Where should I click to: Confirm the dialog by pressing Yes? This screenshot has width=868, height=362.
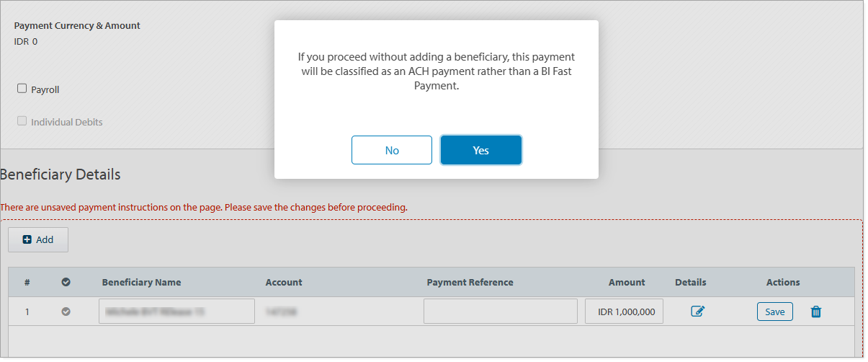[x=480, y=150]
